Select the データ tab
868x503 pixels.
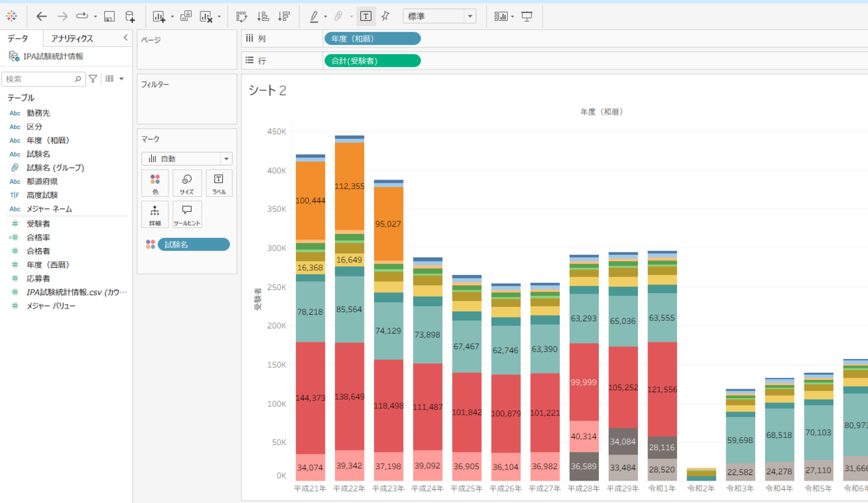click(x=18, y=38)
